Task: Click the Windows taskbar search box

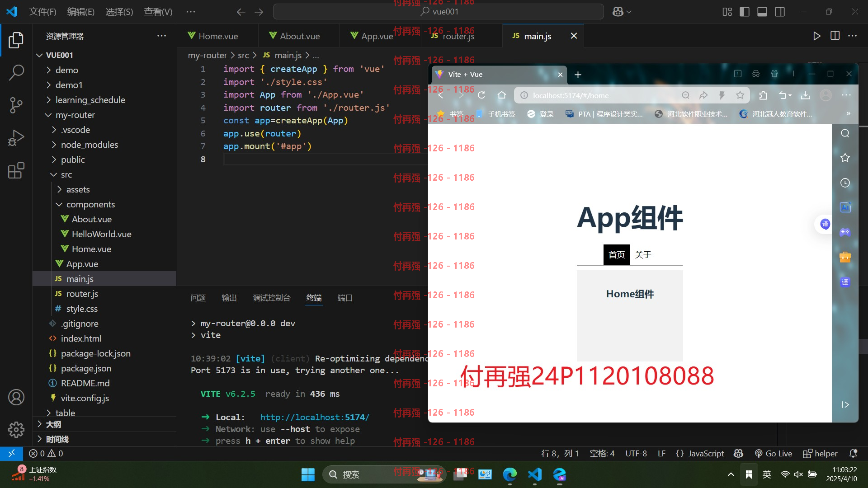Action: tap(384, 474)
